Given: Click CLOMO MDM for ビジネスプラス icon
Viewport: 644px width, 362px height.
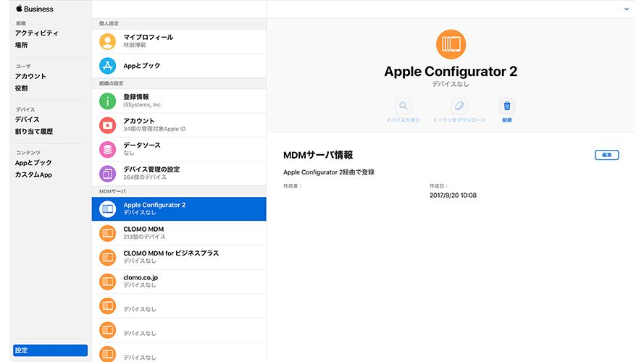Looking at the screenshot, I should point(108,257).
